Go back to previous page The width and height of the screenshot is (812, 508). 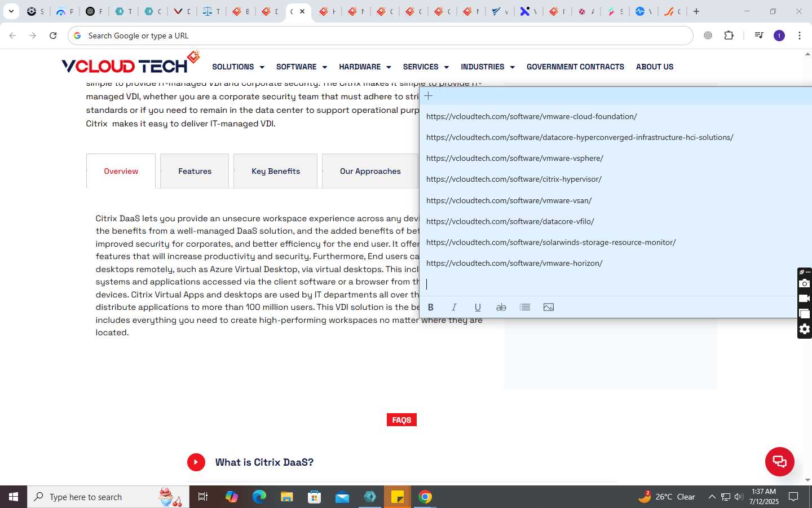(x=12, y=36)
